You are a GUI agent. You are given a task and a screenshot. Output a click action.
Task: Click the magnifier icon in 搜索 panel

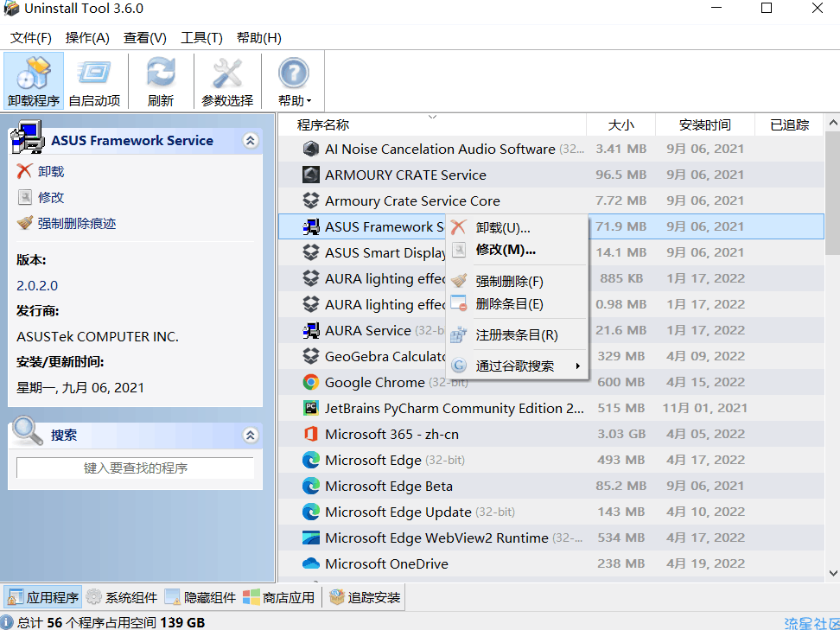28,431
